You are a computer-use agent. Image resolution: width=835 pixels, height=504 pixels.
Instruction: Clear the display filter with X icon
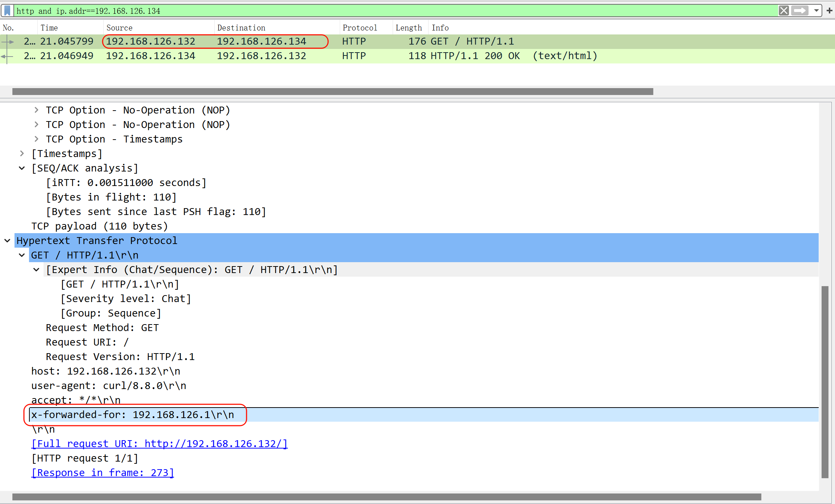[x=784, y=11]
